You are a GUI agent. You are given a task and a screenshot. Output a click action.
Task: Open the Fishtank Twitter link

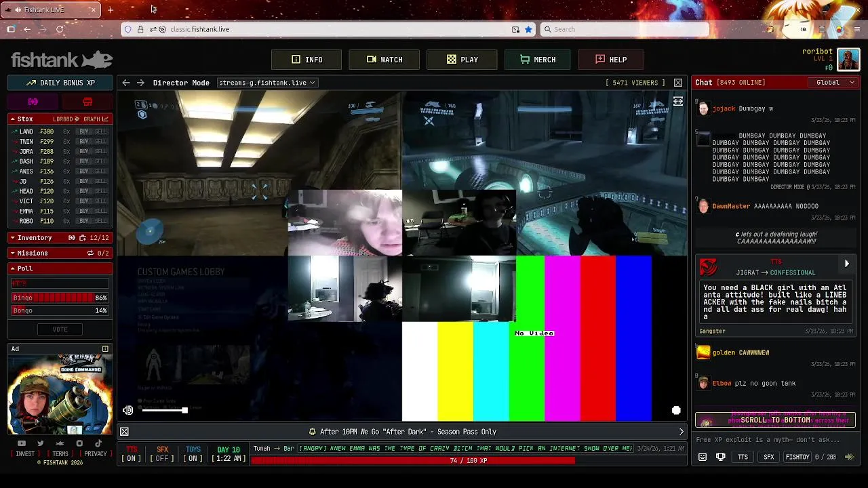pyautogui.click(x=41, y=443)
